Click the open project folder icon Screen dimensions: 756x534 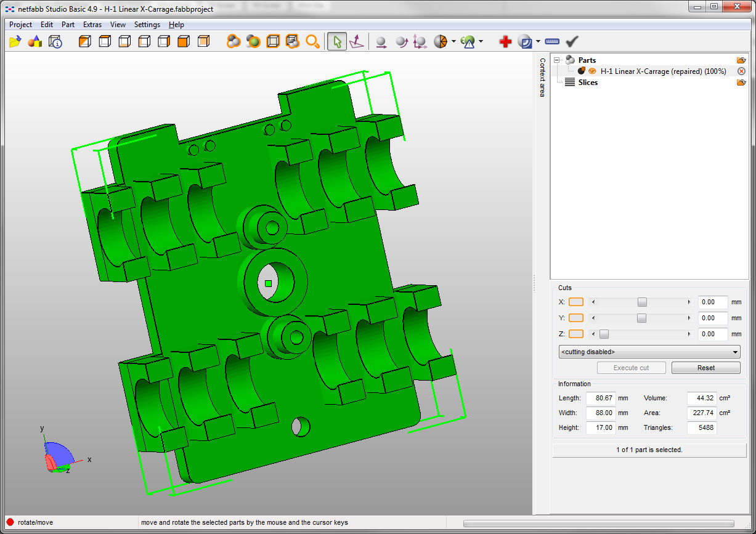[16, 42]
